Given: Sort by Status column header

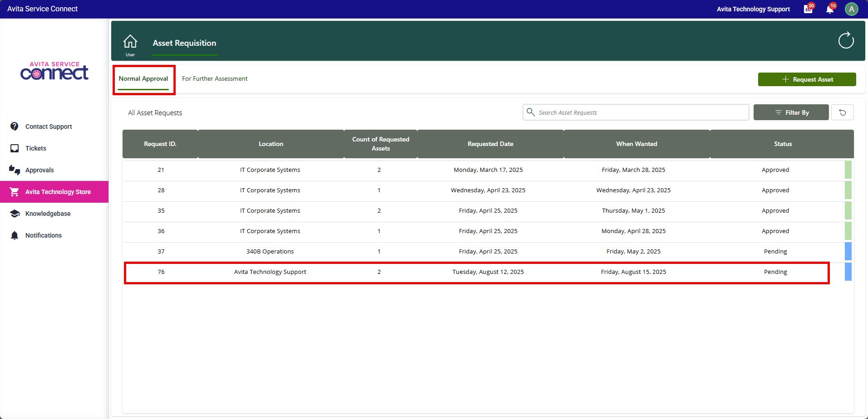Looking at the screenshot, I should pyautogui.click(x=783, y=144).
